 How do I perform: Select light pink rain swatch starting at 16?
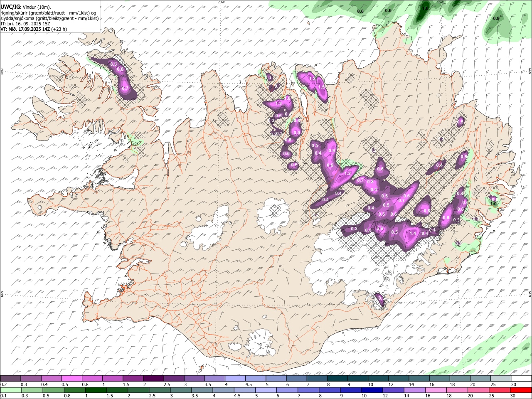coord(436,390)
